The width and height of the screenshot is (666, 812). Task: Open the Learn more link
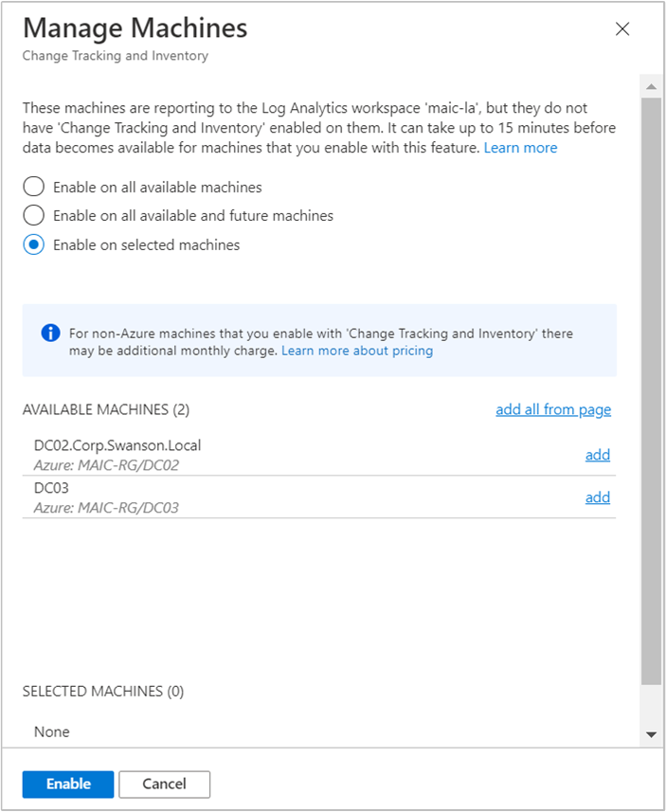520,148
